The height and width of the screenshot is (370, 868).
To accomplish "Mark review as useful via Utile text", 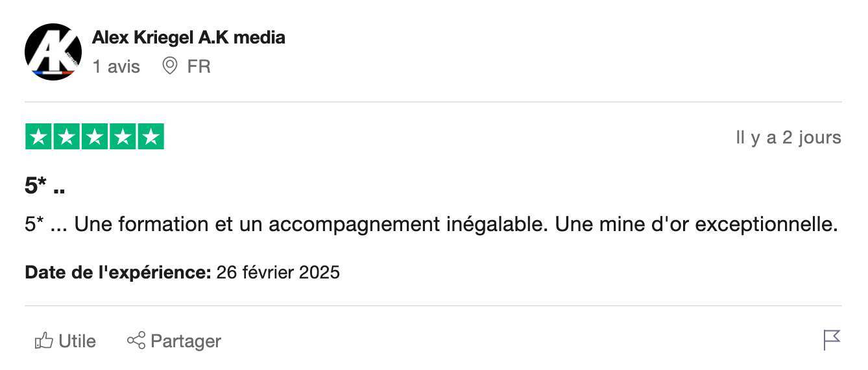I will click(x=77, y=341).
